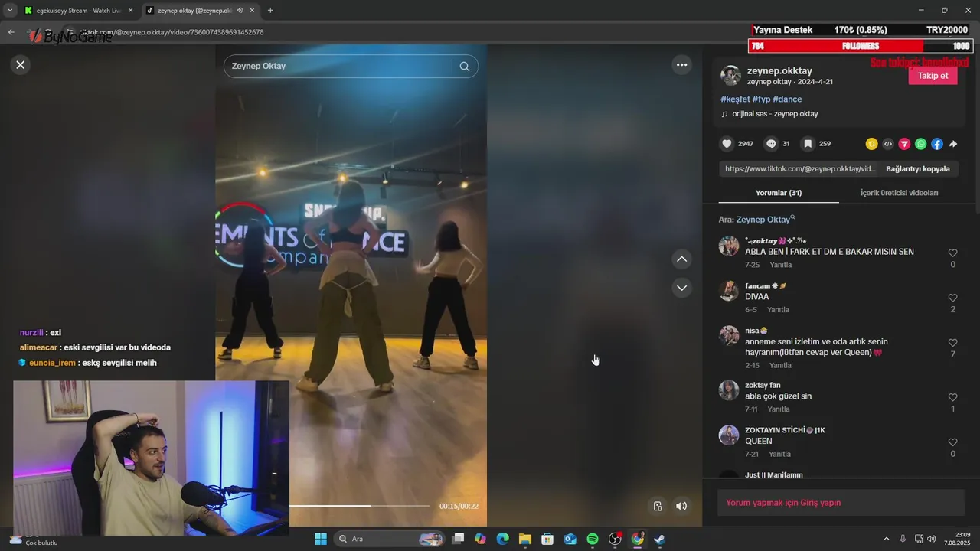Go to next video with down chevron
The image size is (980, 551).
coord(681,288)
